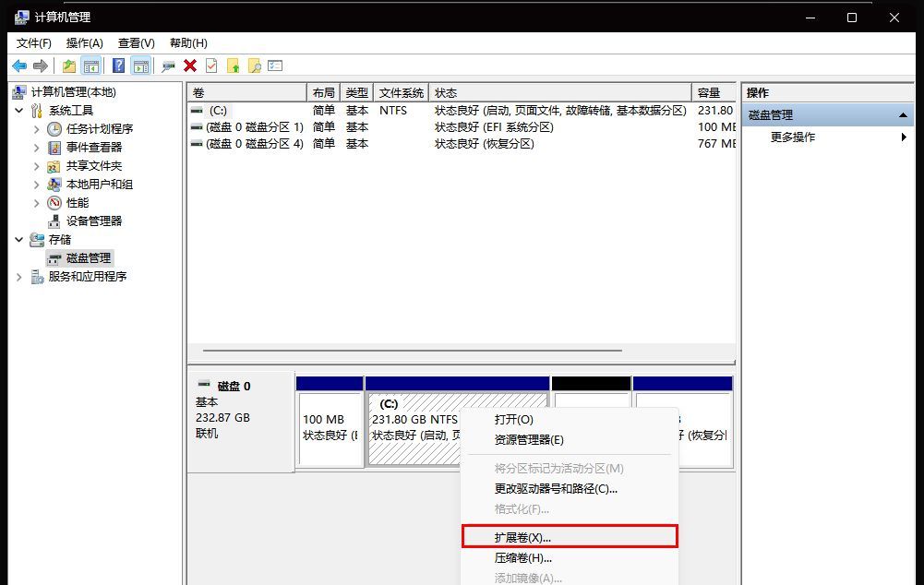Open the 查看(V) menu
The width and height of the screenshot is (924, 585).
click(x=136, y=43)
